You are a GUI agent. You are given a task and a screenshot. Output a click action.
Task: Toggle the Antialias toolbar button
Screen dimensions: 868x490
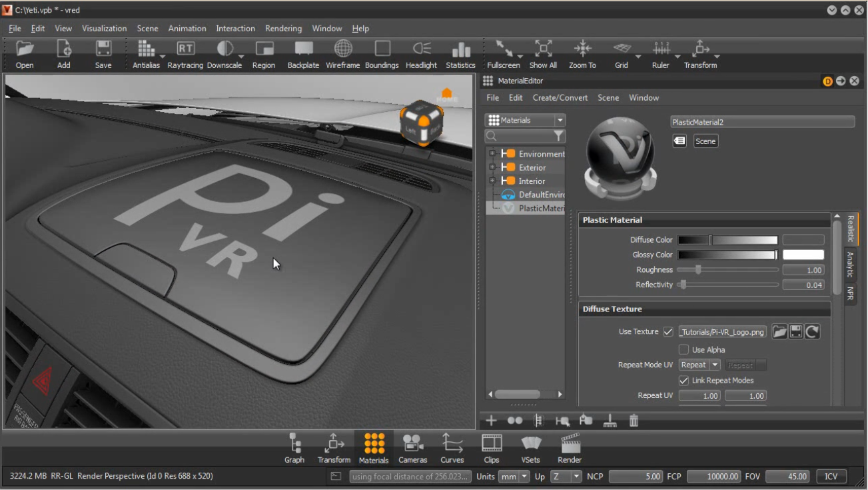[146, 49]
